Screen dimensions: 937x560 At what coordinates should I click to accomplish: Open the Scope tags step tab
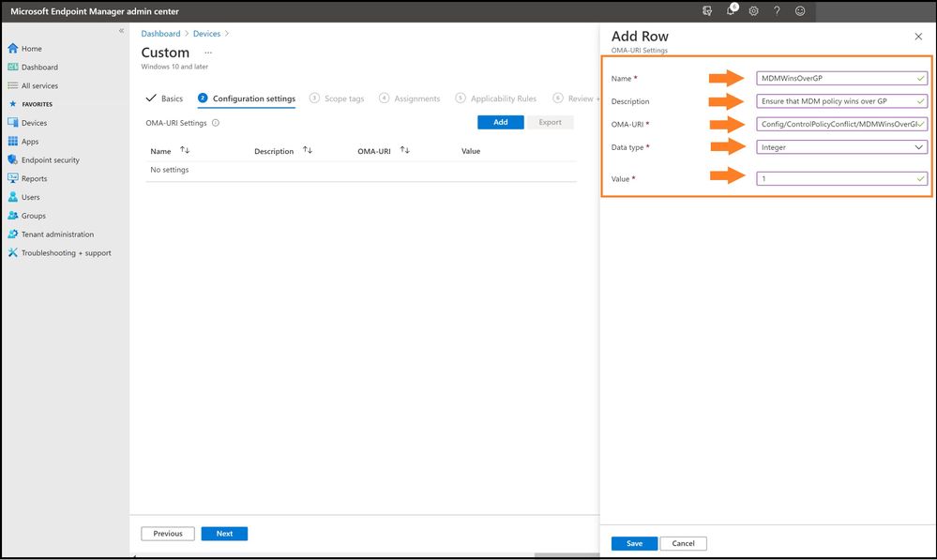click(x=337, y=98)
